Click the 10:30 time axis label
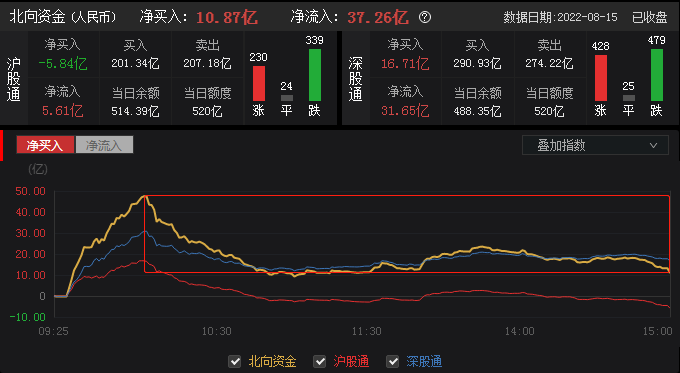680x373 pixels. coord(216,331)
